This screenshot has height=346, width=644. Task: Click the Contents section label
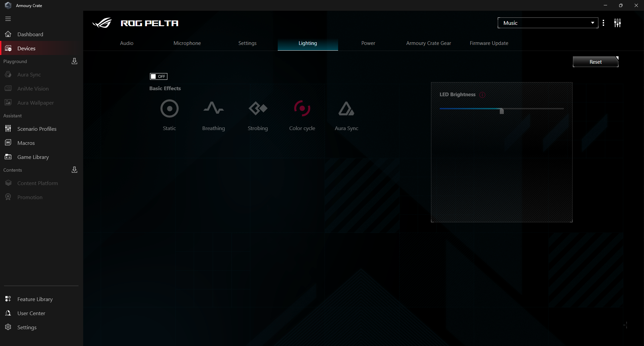12,170
